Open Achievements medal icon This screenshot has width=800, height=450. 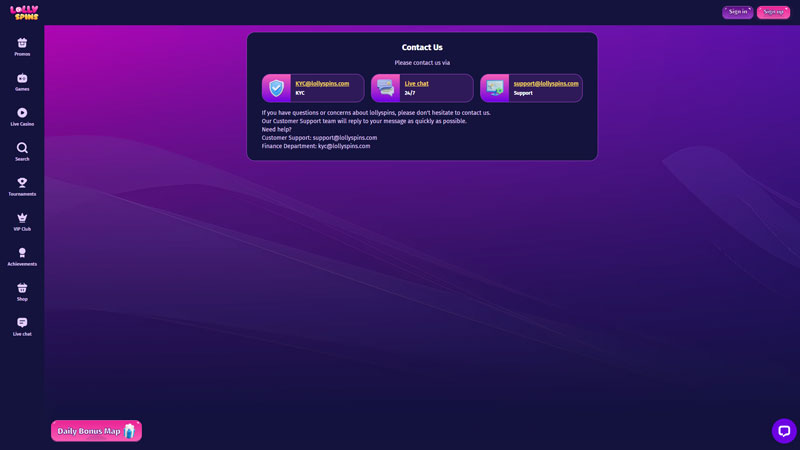point(22,253)
